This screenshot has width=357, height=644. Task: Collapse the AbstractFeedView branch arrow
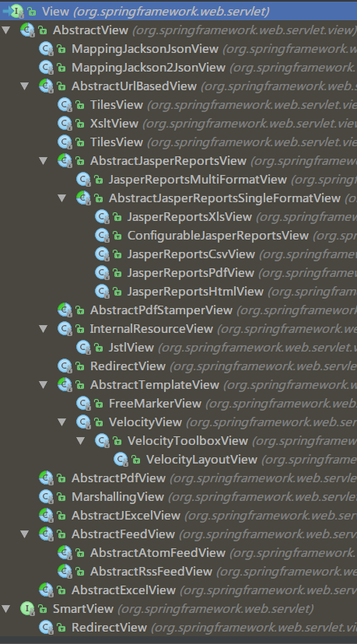pyautogui.click(x=25, y=534)
